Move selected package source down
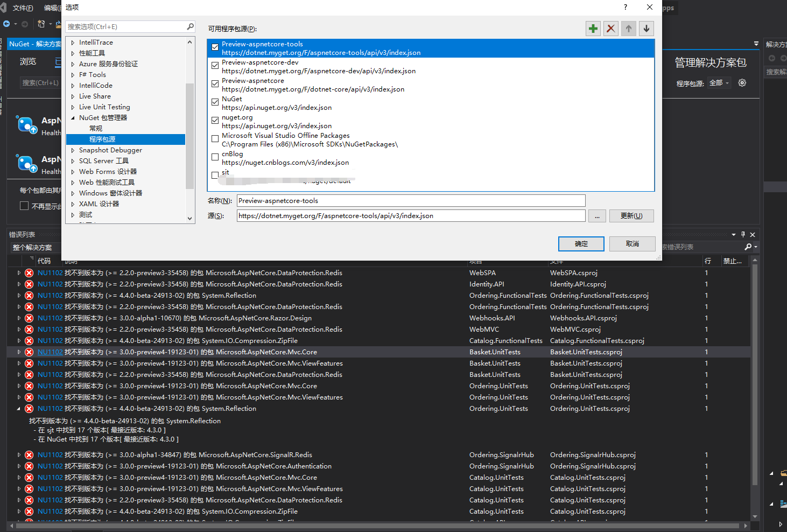787x532 pixels. coord(647,29)
